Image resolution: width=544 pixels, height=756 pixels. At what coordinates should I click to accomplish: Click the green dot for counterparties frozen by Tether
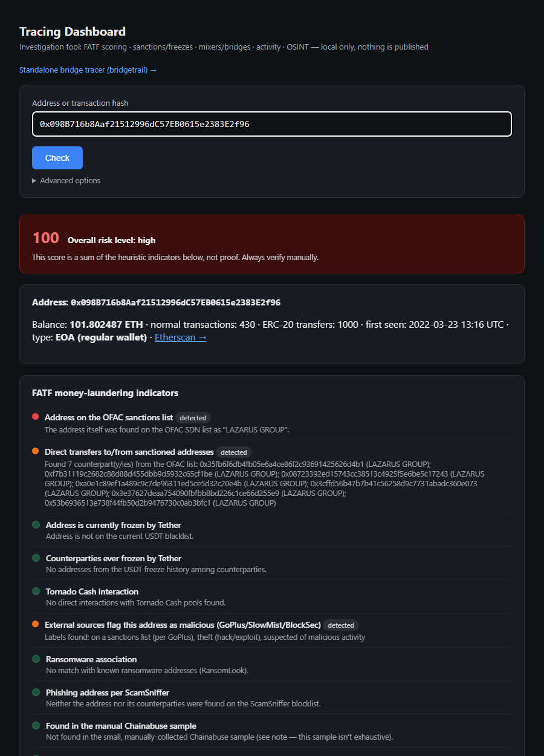click(36, 558)
